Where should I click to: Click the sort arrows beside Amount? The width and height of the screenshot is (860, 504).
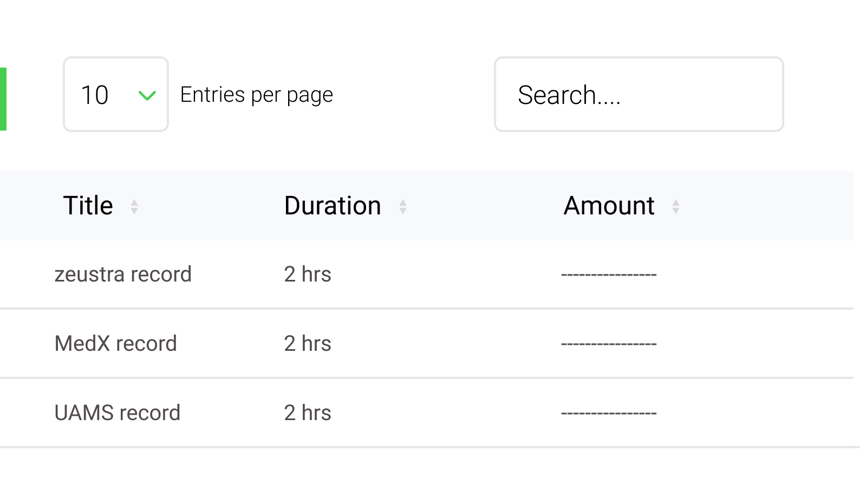[x=675, y=207]
